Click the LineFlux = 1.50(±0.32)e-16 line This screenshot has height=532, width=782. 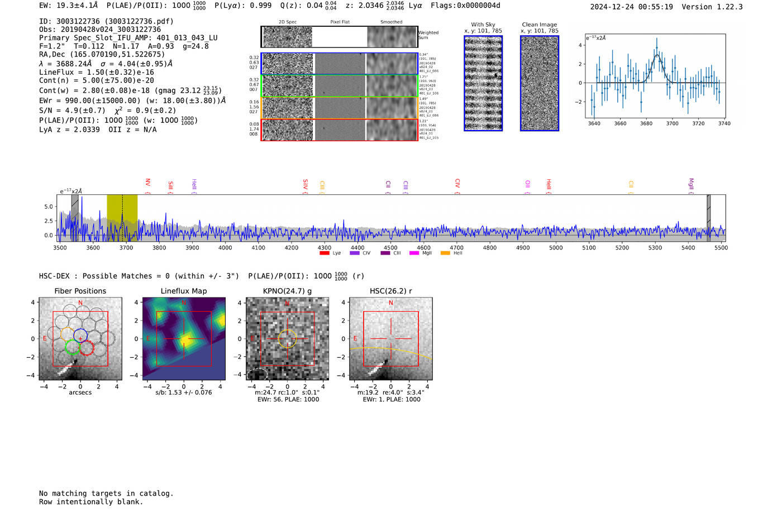97,73
